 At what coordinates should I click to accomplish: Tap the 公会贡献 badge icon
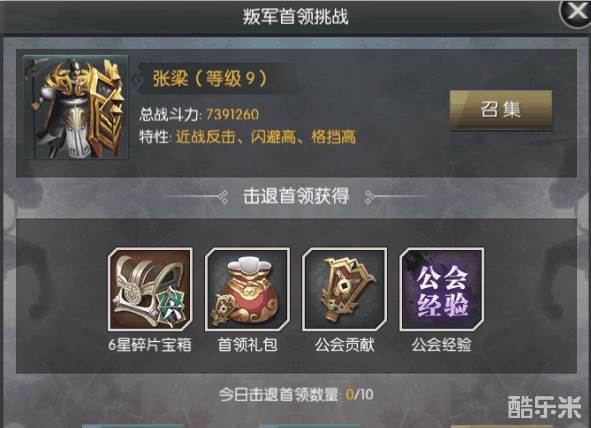pyautogui.click(x=344, y=289)
